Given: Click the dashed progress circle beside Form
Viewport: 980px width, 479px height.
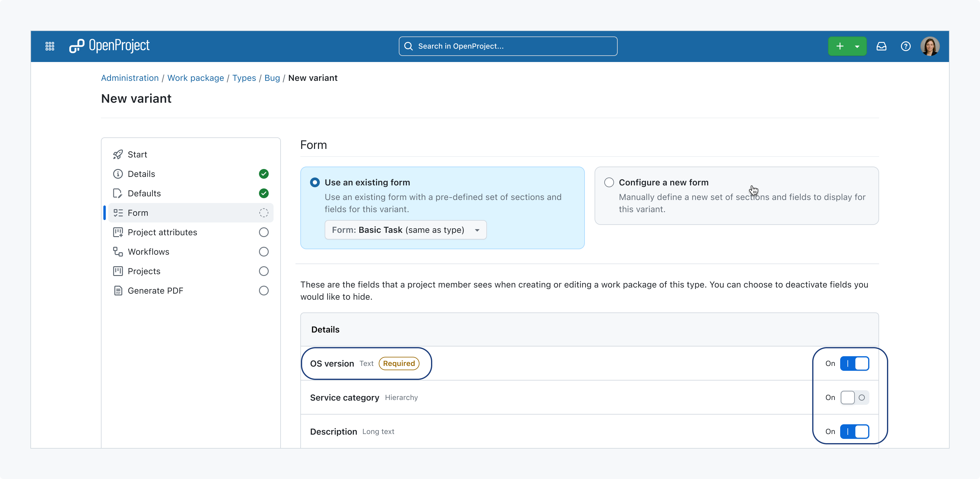Looking at the screenshot, I should point(264,213).
